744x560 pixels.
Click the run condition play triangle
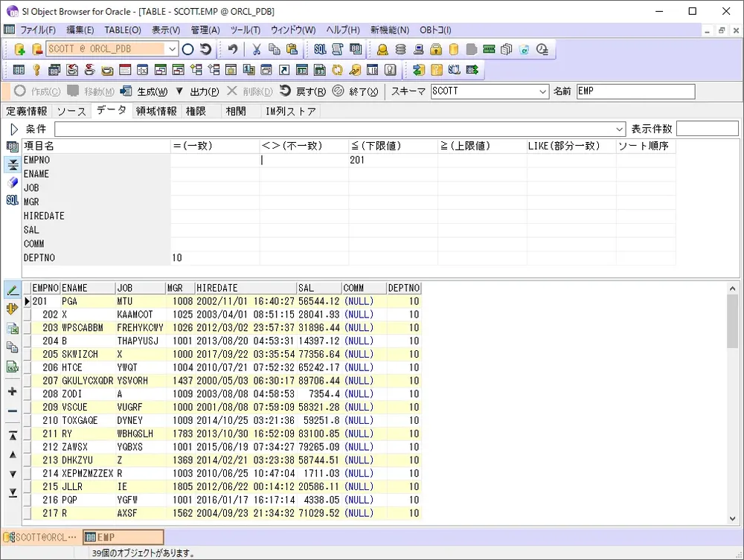[13, 129]
